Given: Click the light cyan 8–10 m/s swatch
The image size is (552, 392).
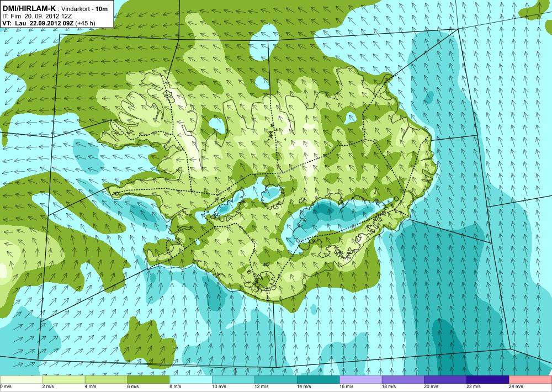Looking at the screenshot, I should tap(191, 380).
